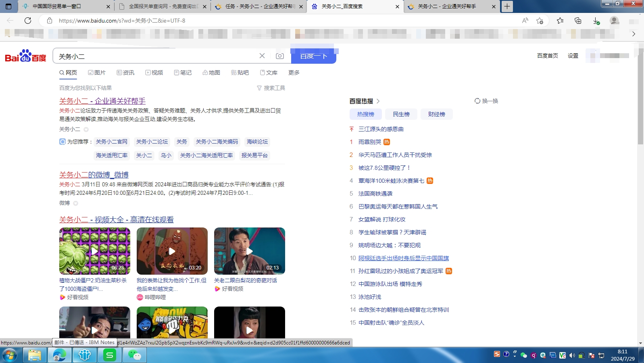
Task: Select the 财经榜 tab
Action: click(x=436, y=114)
